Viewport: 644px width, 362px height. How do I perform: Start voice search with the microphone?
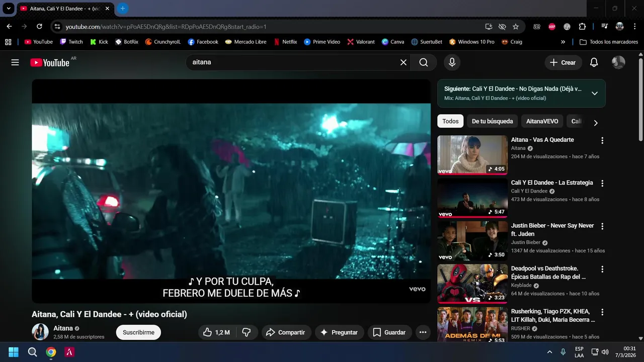click(452, 62)
